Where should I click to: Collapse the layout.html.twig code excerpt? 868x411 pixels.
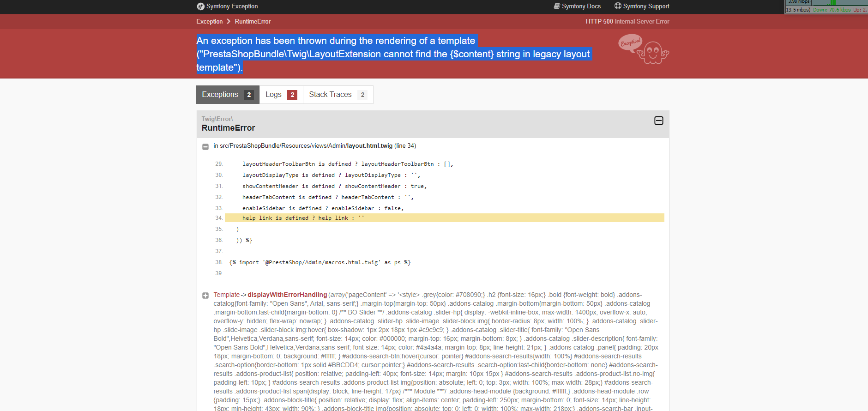[205, 147]
